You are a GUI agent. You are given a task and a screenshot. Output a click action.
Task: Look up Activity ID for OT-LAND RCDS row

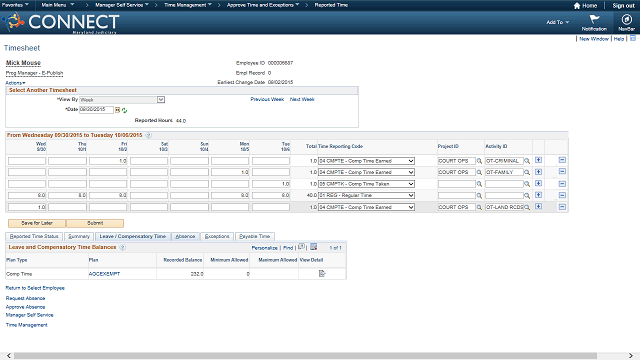(x=527, y=208)
